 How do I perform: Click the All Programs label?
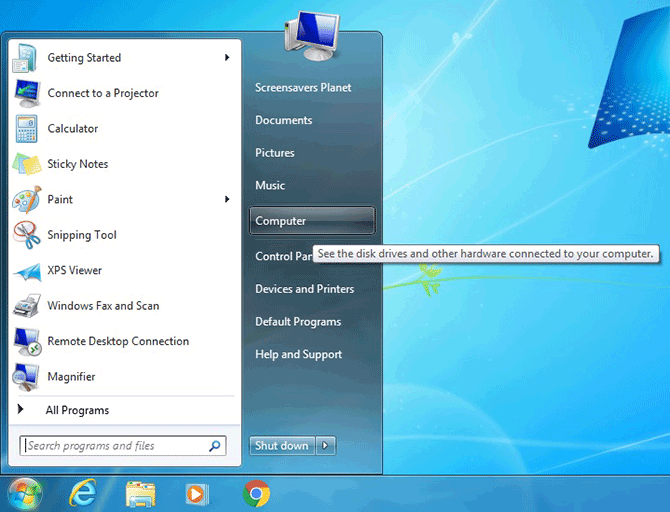tap(77, 410)
